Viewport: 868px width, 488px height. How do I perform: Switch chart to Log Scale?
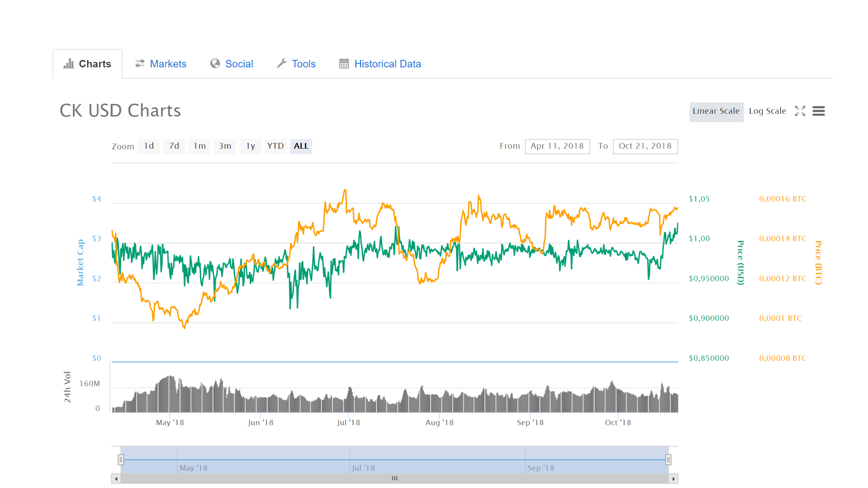(767, 111)
